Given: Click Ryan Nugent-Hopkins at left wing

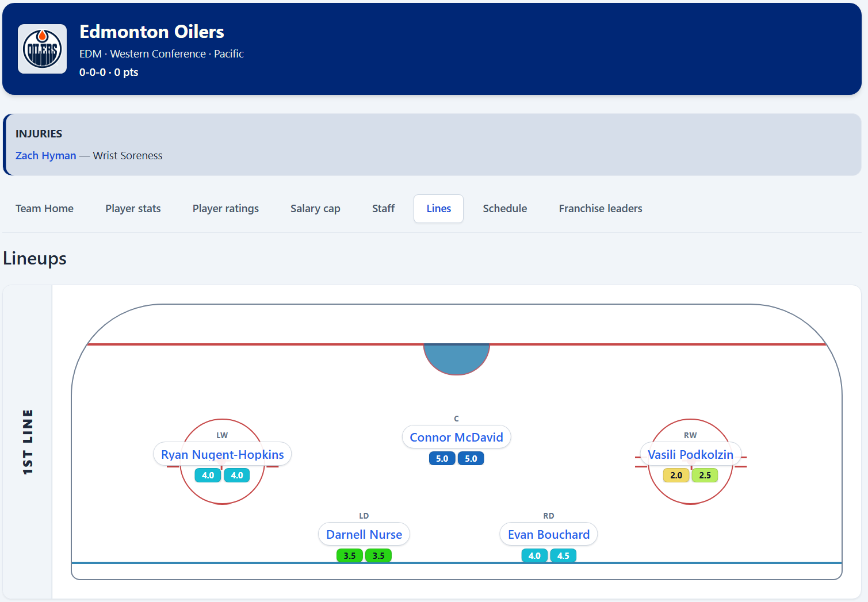Looking at the screenshot, I should click(222, 455).
